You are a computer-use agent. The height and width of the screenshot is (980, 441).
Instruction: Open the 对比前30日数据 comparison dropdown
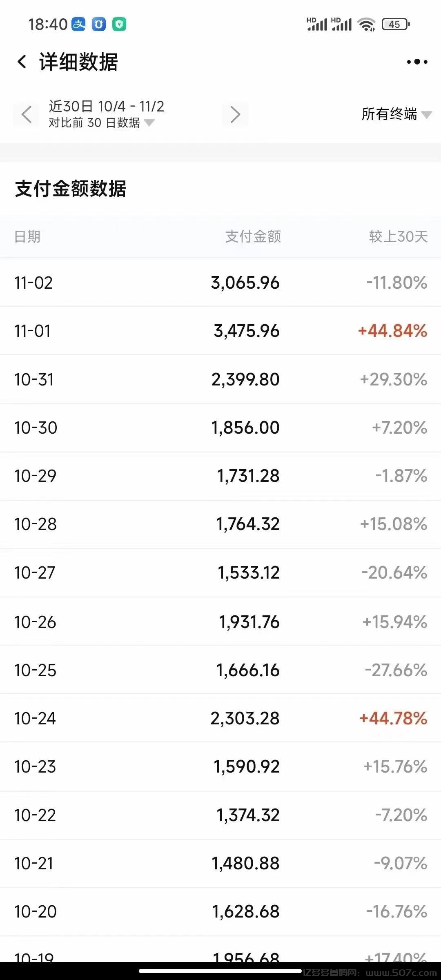[x=101, y=123]
